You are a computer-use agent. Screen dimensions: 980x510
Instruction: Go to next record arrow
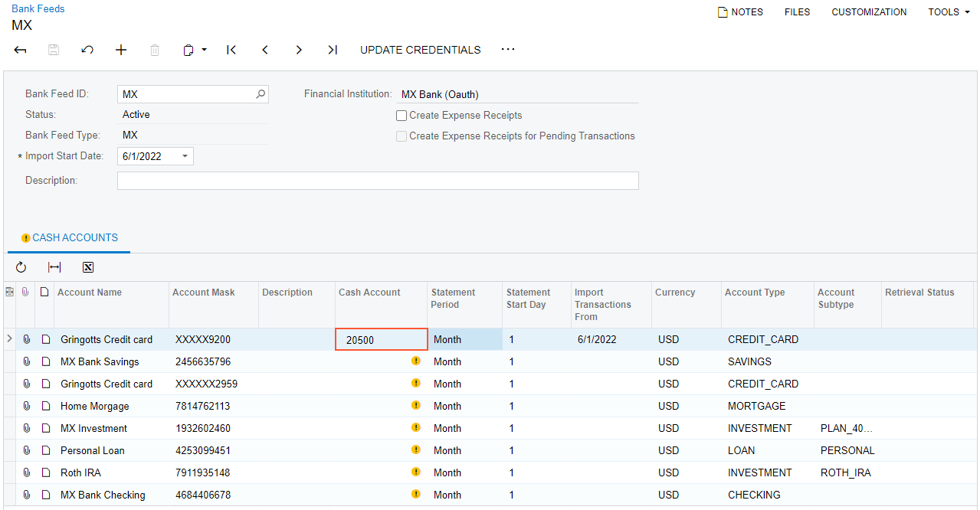pos(299,50)
